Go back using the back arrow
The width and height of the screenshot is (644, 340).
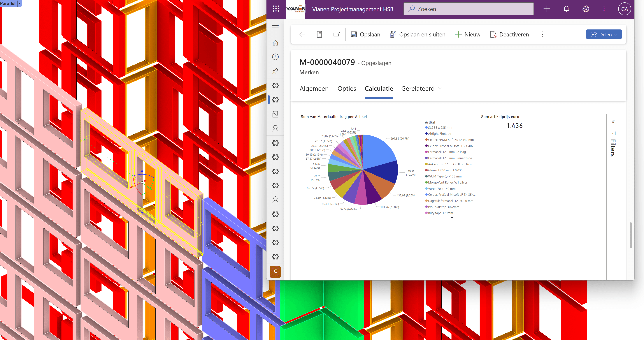point(302,34)
